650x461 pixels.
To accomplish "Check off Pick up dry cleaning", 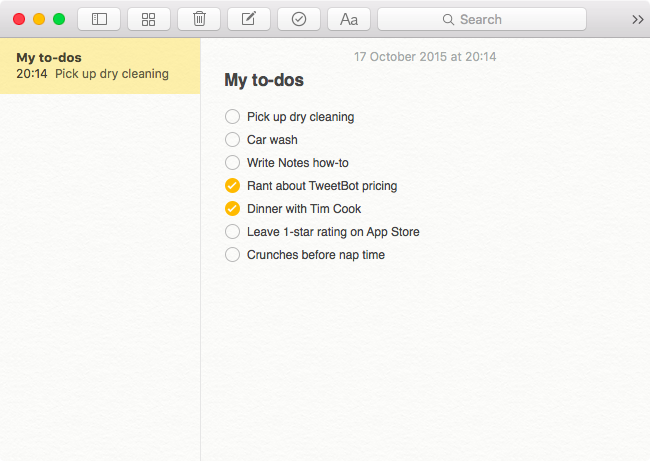I will pos(233,116).
